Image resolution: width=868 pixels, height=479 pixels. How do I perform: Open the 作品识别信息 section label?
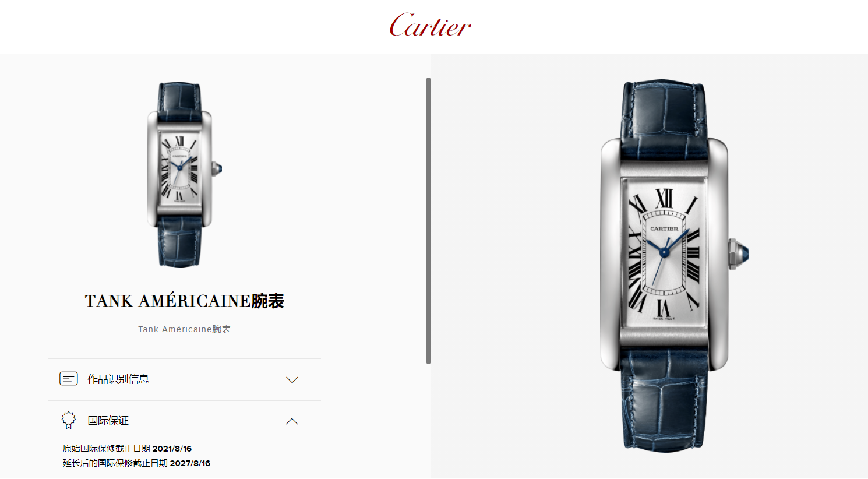(x=118, y=379)
